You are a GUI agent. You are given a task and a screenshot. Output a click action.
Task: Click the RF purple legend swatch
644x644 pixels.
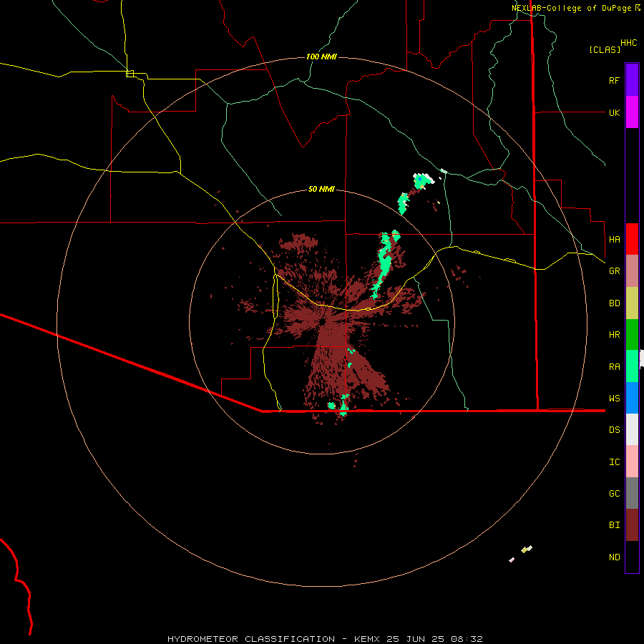[632, 80]
